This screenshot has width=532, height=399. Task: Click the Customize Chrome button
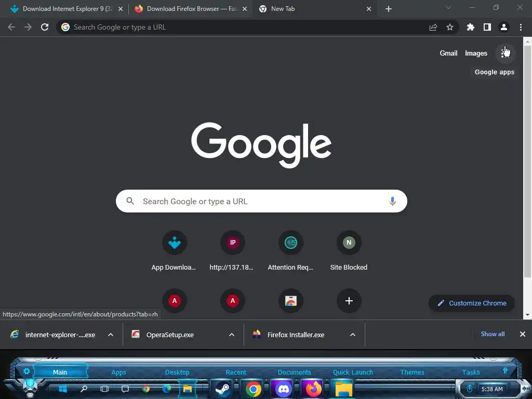[x=472, y=303]
